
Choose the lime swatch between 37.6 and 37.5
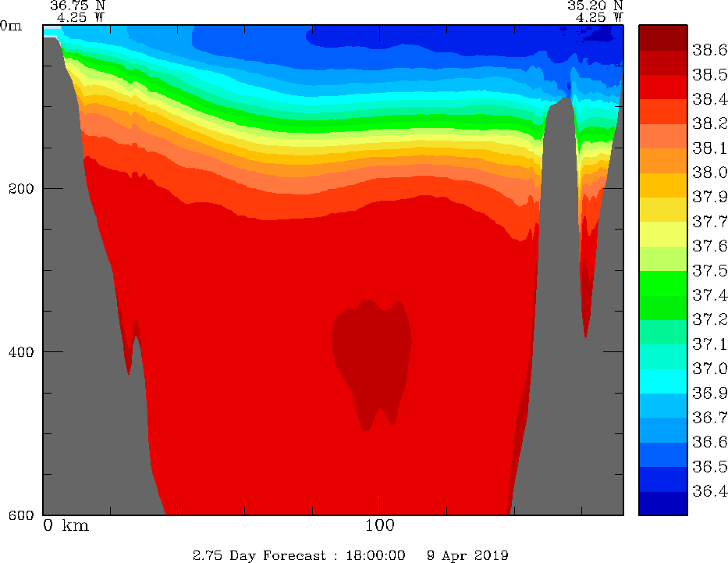click(663, 258)
